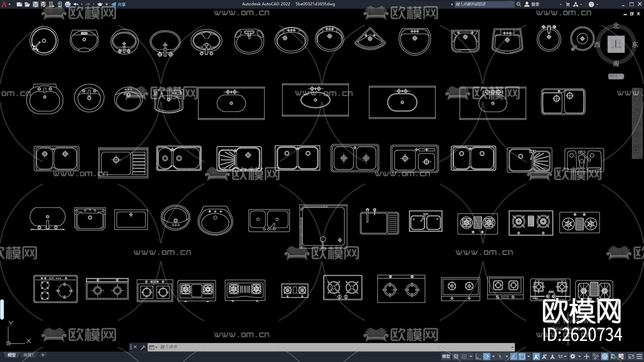Click the paper-plane Share button
This screenshot has height=362, width=644.
point(118,4)
